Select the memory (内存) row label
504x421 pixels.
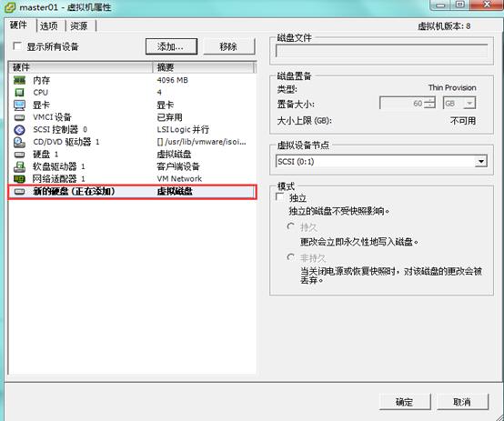pyautogui.click(x=42, y=80)
